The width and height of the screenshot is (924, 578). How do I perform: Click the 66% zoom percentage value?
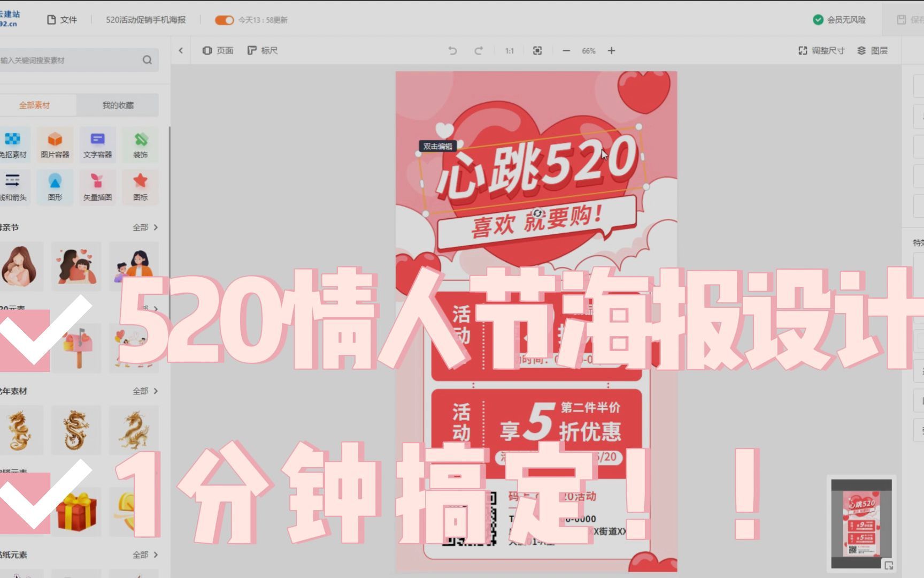tap(589, 51)
